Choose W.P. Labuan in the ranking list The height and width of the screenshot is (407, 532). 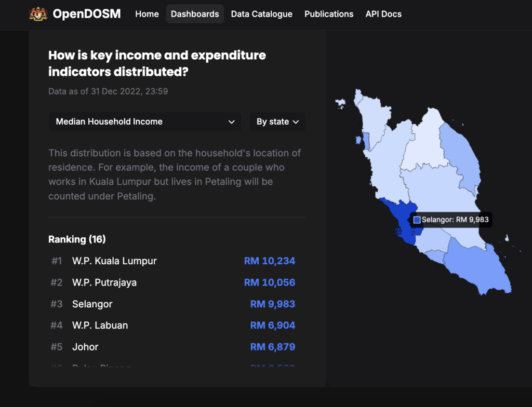[100, 325]
